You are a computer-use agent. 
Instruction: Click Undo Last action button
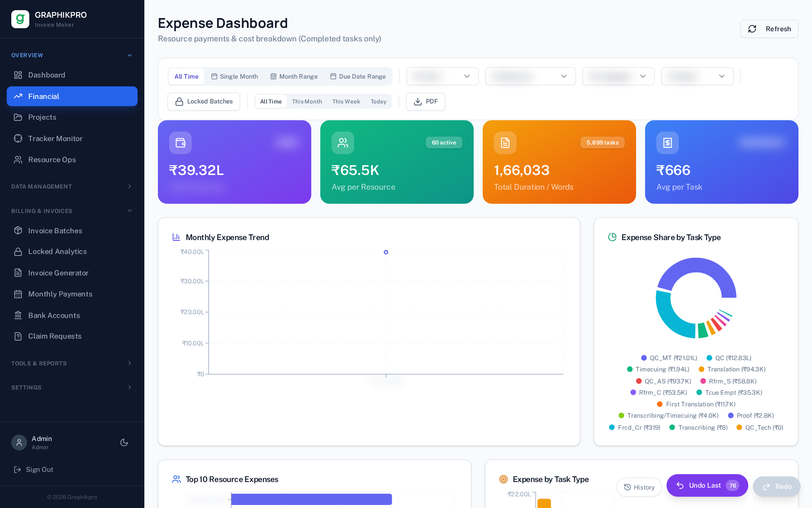click(707, 485)
